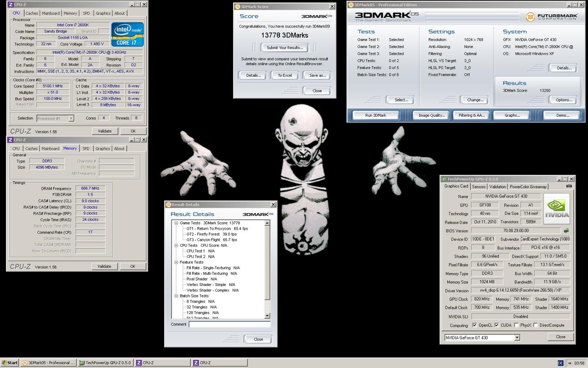588x368 pixels.
Task: Click the Close button in GPU-Z
Action: [x=560, y=337]
